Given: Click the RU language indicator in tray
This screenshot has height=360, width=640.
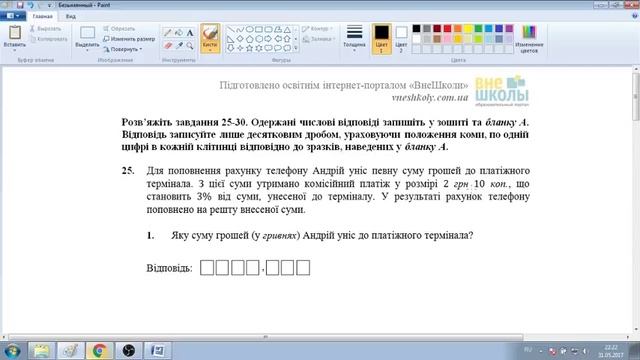Looking at the screenshot, I should 528,349.
